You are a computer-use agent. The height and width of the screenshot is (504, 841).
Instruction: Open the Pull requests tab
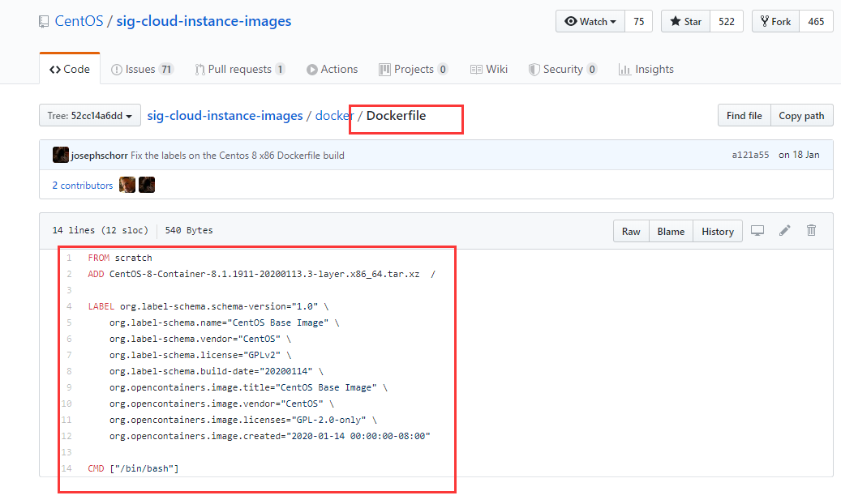click(x=240, y=69)
